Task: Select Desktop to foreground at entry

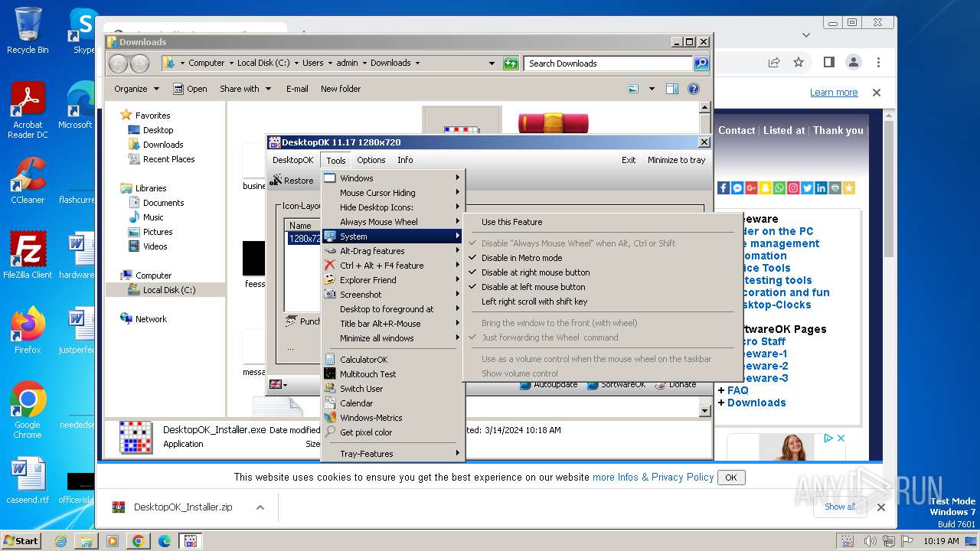Action: pos(392,309)
